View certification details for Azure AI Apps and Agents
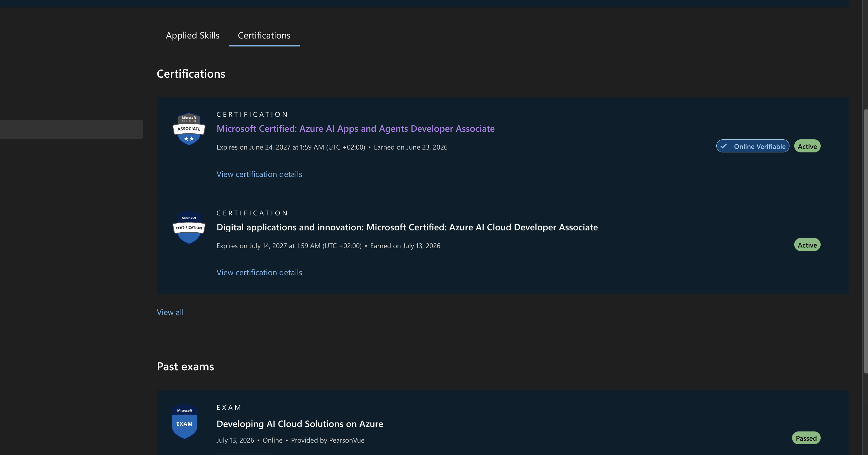Image resolution: width=868 pixels, height=455 pixels. (259, 174)
